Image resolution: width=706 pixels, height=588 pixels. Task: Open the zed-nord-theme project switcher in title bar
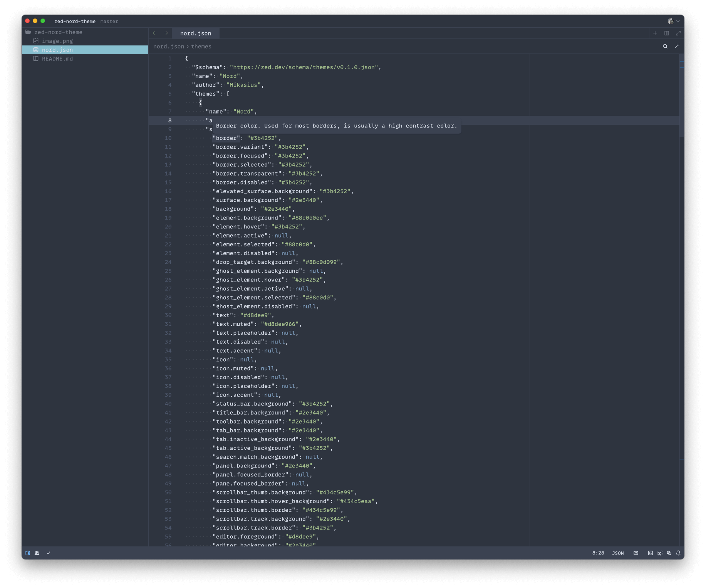click(75, 22)
